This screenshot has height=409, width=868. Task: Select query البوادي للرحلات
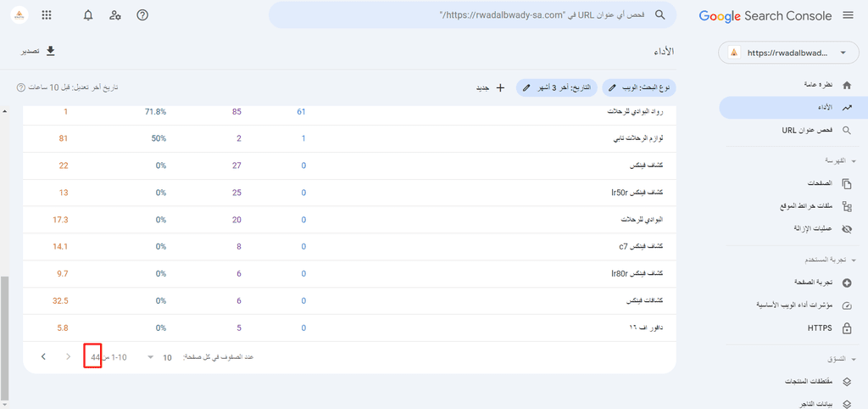coord(641,220)
